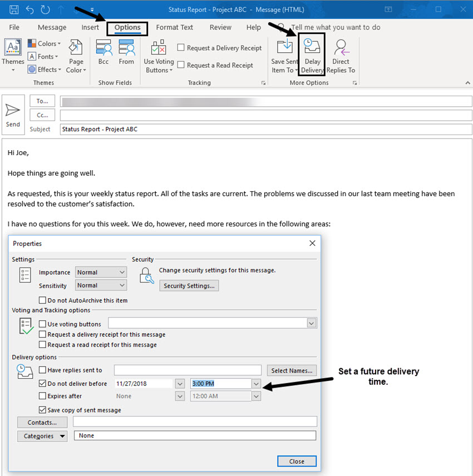Open the Review ribbon tab

coord(220,27)
